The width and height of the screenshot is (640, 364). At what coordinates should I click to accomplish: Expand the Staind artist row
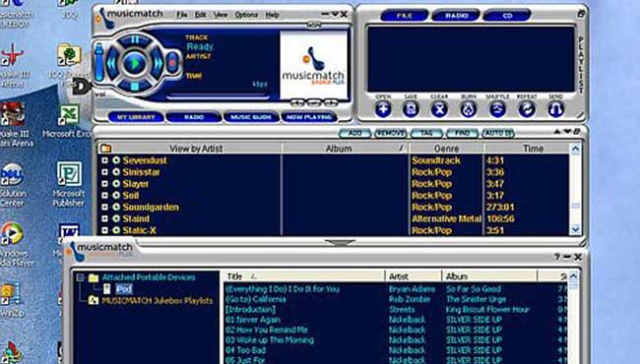tap(105, 218)
